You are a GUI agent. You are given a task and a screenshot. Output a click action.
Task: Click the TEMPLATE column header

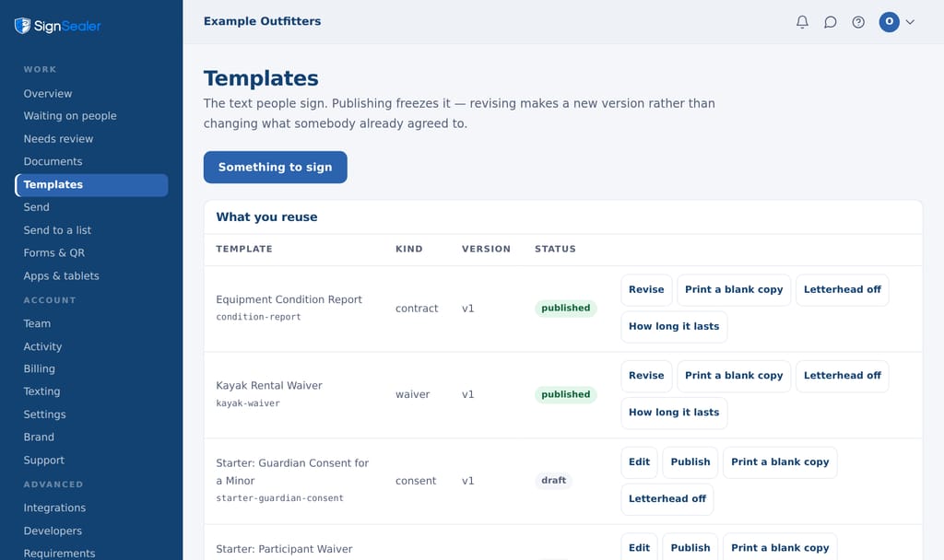244,249
